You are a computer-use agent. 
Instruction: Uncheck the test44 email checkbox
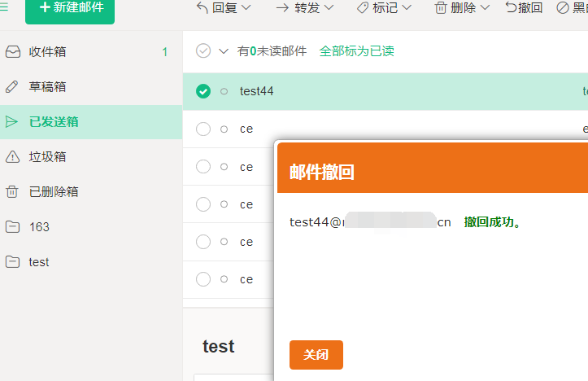coord(203,91)
